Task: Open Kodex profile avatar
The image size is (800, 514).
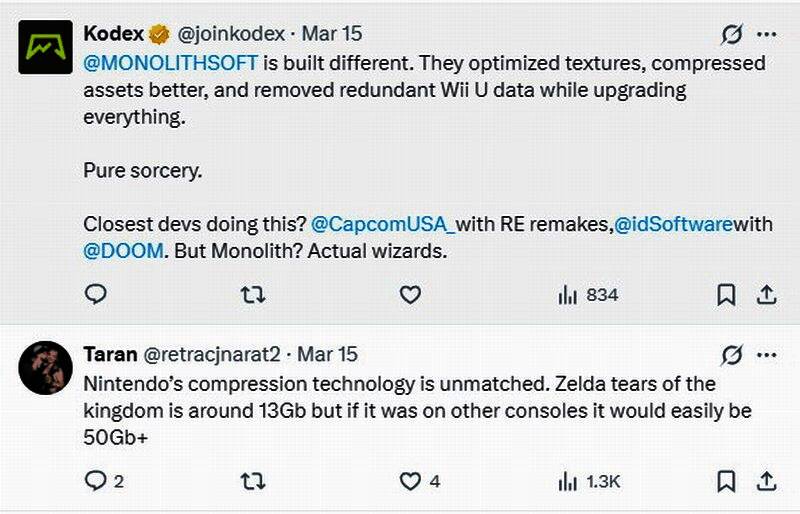Action: tap(46, 46)
